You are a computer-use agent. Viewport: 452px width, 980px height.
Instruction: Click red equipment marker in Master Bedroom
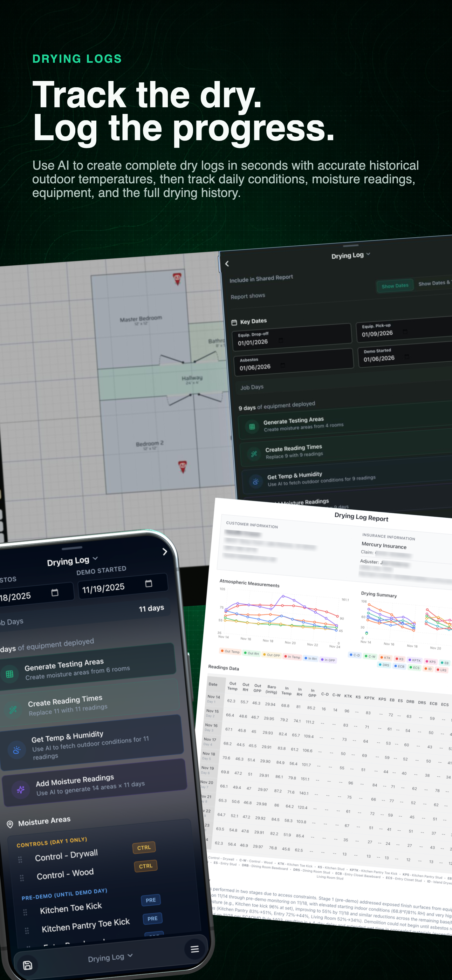(x=177, y=279)
